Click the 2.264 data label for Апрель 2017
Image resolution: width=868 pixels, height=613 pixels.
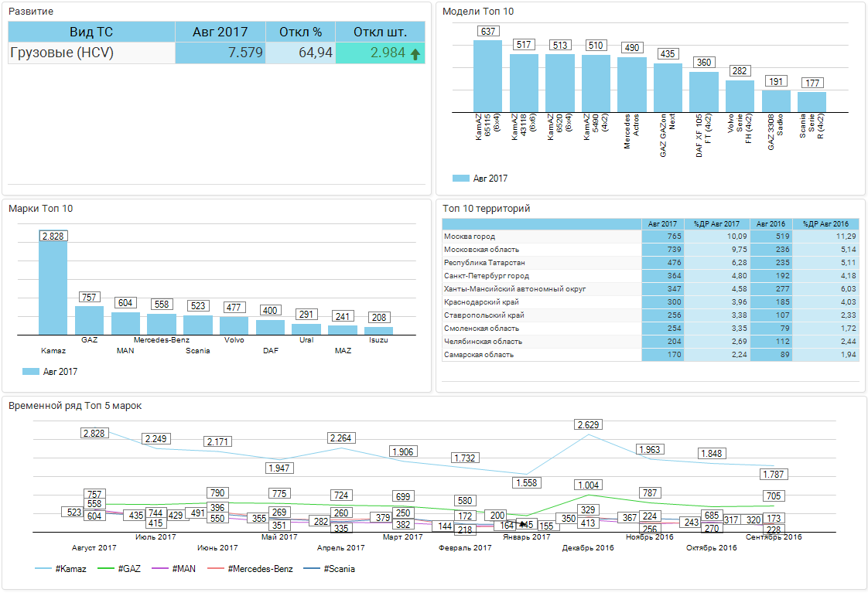tap(340, 438)
